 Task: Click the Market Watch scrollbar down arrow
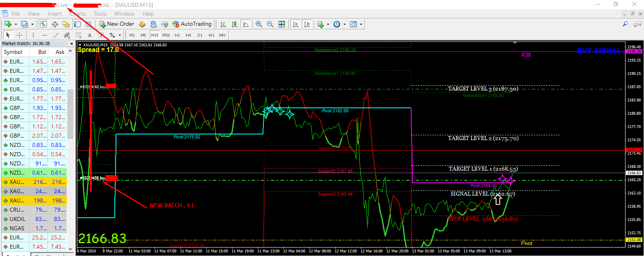[70, 249]
